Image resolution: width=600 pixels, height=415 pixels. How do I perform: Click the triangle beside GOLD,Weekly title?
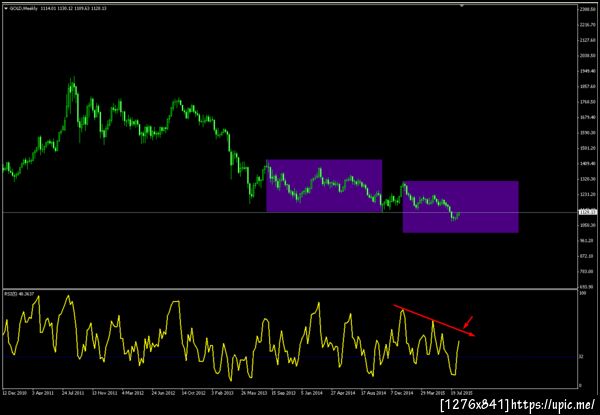pos(5,8)
